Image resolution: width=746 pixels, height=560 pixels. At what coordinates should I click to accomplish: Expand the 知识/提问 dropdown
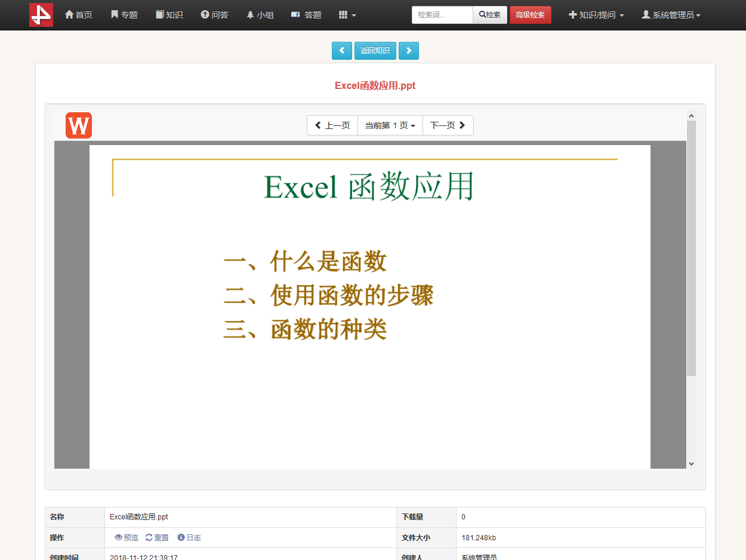coord(596,15)
